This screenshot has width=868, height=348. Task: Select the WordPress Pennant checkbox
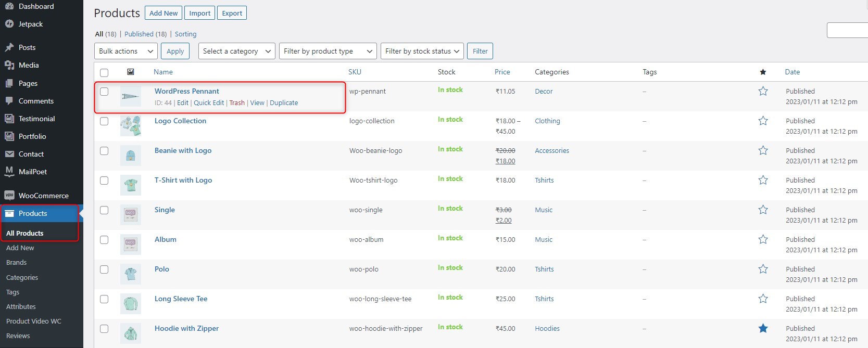click(x=104, y=91)
